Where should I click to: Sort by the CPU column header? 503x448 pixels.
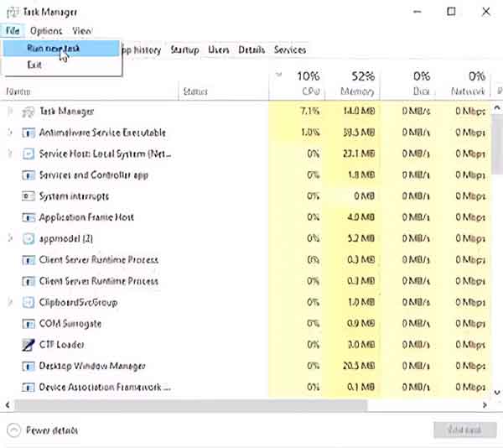[311, 91]
